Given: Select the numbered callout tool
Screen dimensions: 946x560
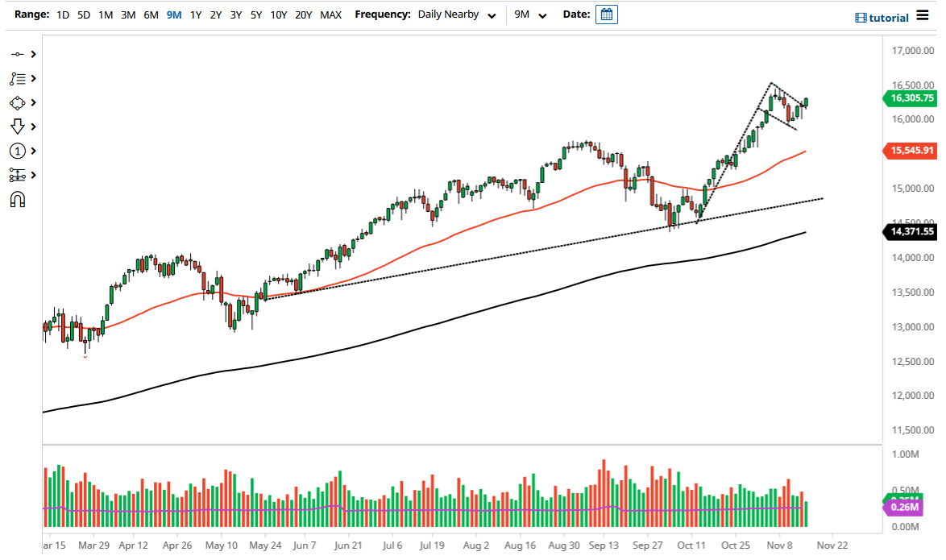Looking at the screenshot, I should (x=16, y=151).
